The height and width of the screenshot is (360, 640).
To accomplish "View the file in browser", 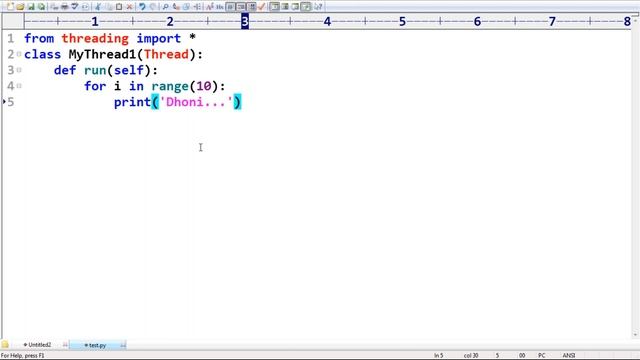I will 85,7.
